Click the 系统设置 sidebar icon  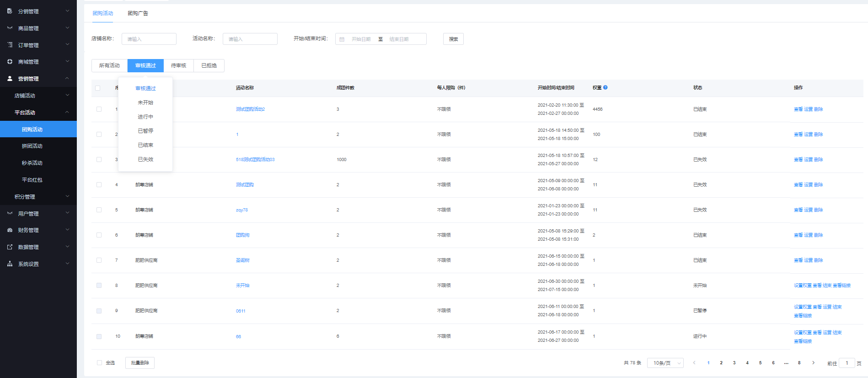(10, 264)
